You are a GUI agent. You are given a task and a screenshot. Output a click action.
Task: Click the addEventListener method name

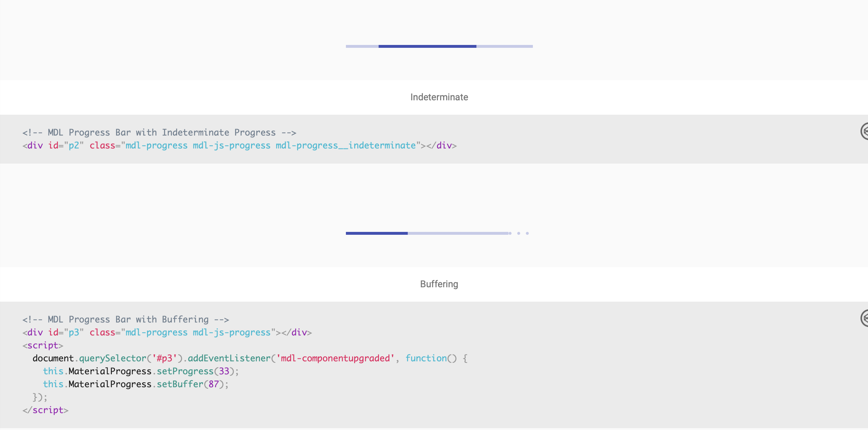[228, 358]
